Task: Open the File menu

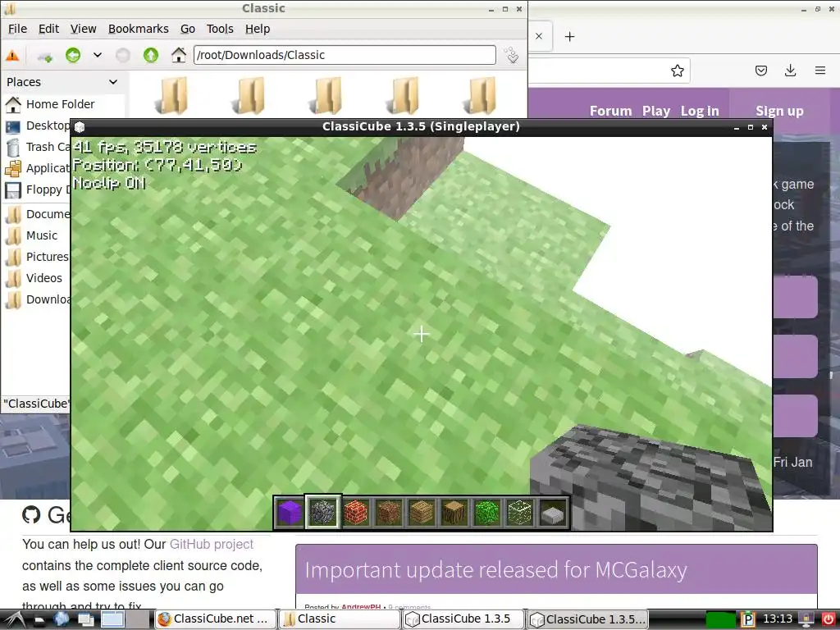Action: click(x=18, y=29)
